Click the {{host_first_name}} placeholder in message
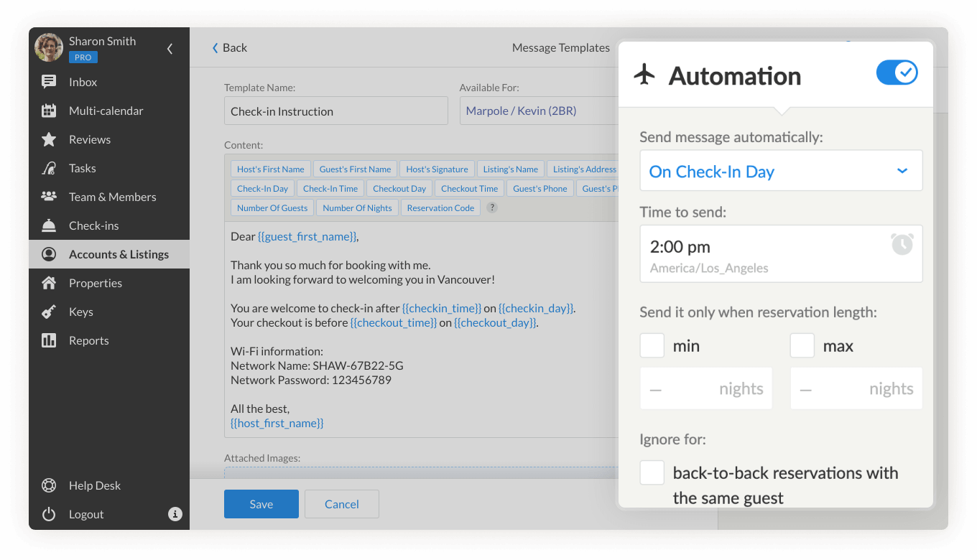Screen dimensions: 977x560 pyautogui.click(x=277, y=423)
